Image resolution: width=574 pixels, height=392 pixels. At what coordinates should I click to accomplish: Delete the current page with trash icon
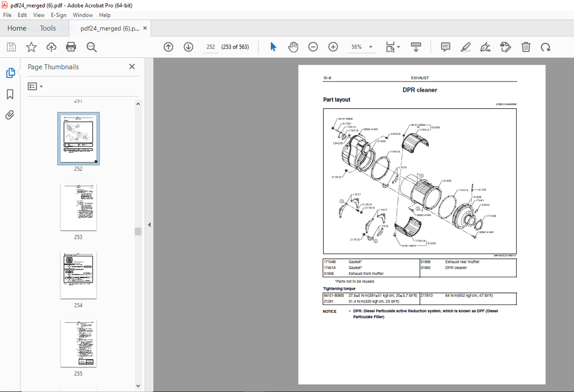tap(526, 47)
